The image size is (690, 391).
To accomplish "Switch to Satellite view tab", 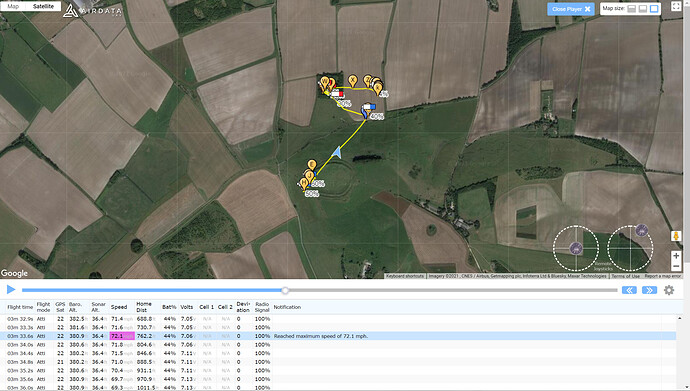I will [43, 6].
